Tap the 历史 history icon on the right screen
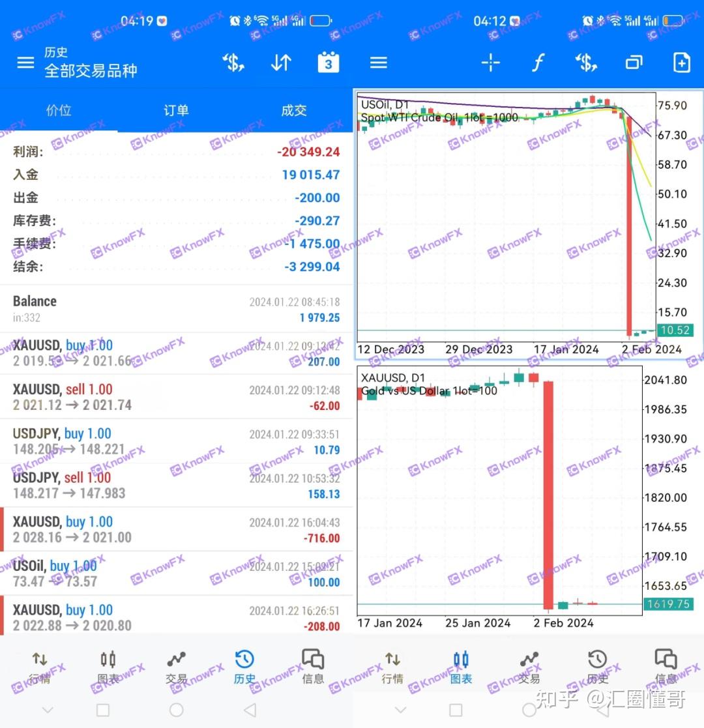 point(596,666)
